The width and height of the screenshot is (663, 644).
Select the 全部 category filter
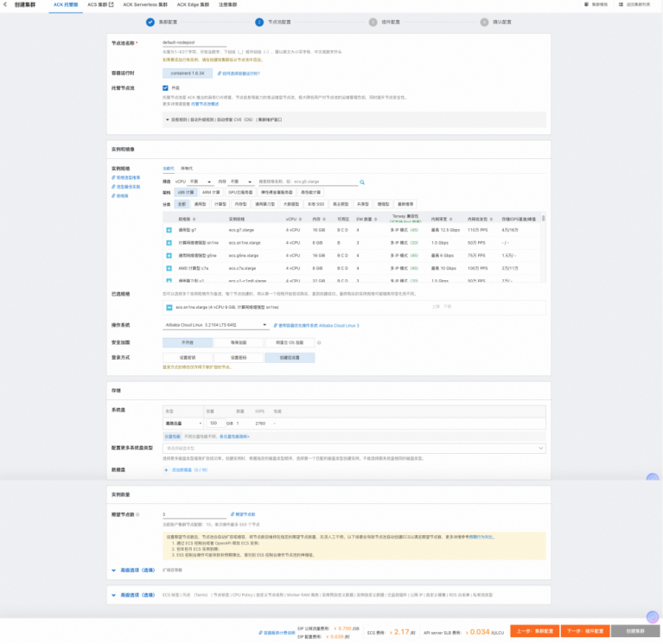coord(182,204)
